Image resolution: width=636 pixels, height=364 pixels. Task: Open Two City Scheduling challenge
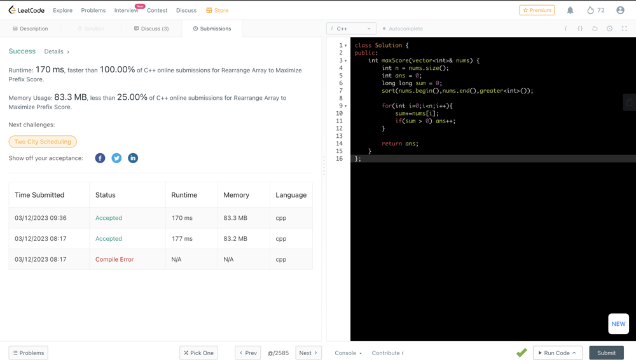click(x=43, y=142)
